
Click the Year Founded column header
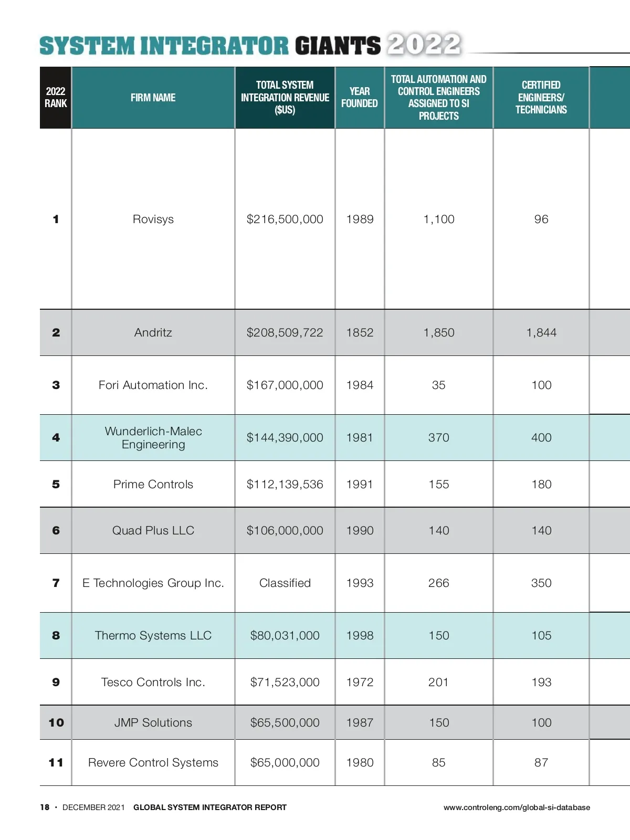[x=360, y=98]
